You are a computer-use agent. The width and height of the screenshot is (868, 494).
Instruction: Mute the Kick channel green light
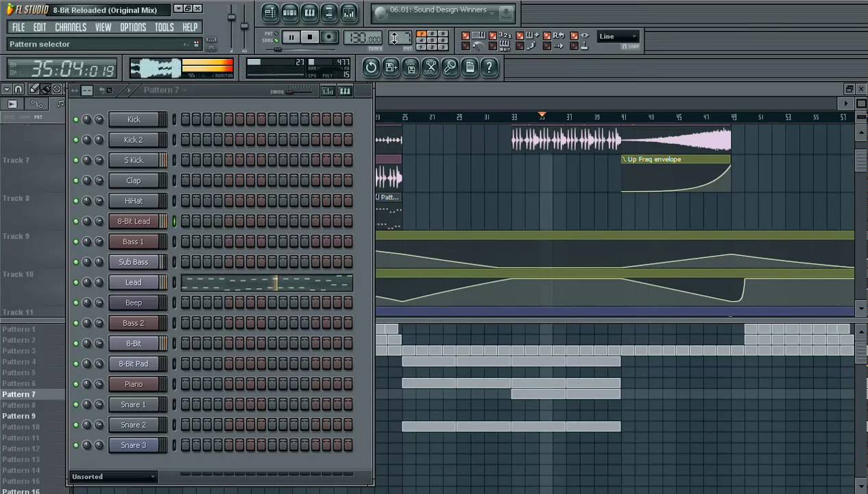click(76, 119)
